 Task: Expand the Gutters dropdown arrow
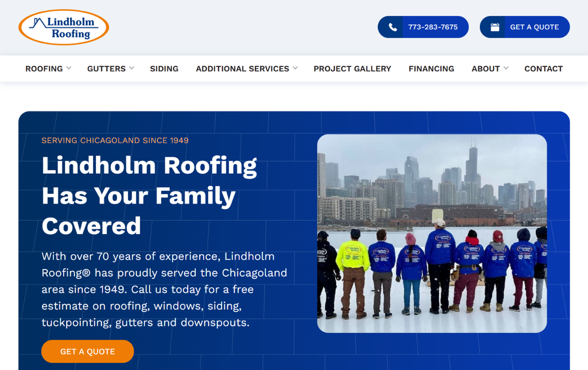tap(132, 68)
